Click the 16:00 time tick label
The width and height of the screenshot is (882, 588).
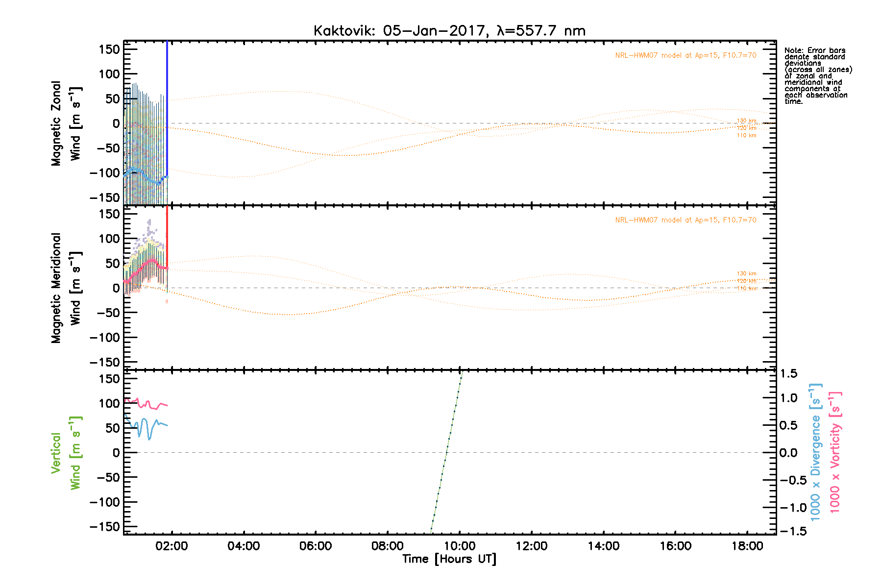click(676, 546)
